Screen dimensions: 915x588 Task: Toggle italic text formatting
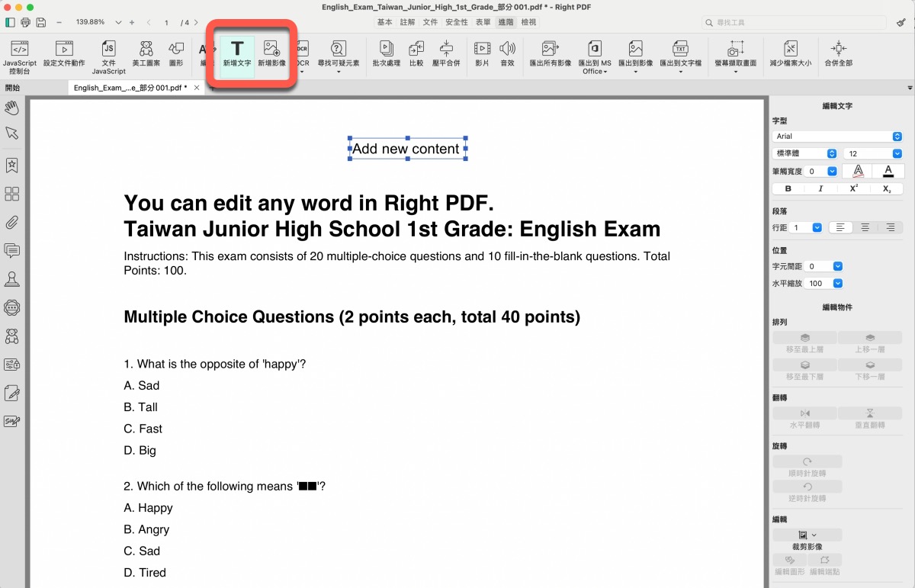tap(820, 188)
